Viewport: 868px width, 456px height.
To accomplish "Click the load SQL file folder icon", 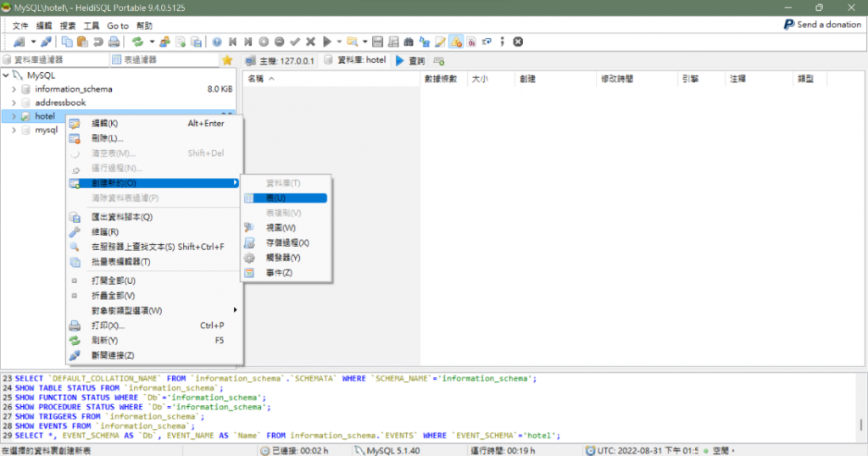I will (x=352, y=42).
